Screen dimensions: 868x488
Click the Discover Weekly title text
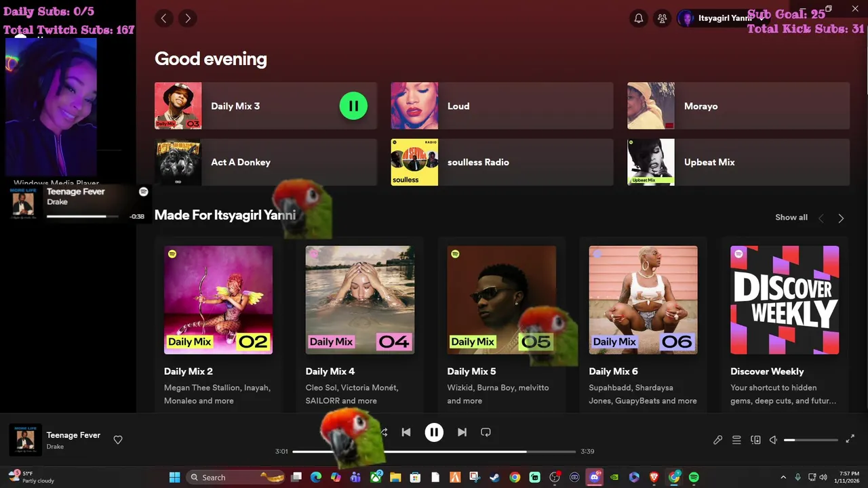tap(767, 371)
